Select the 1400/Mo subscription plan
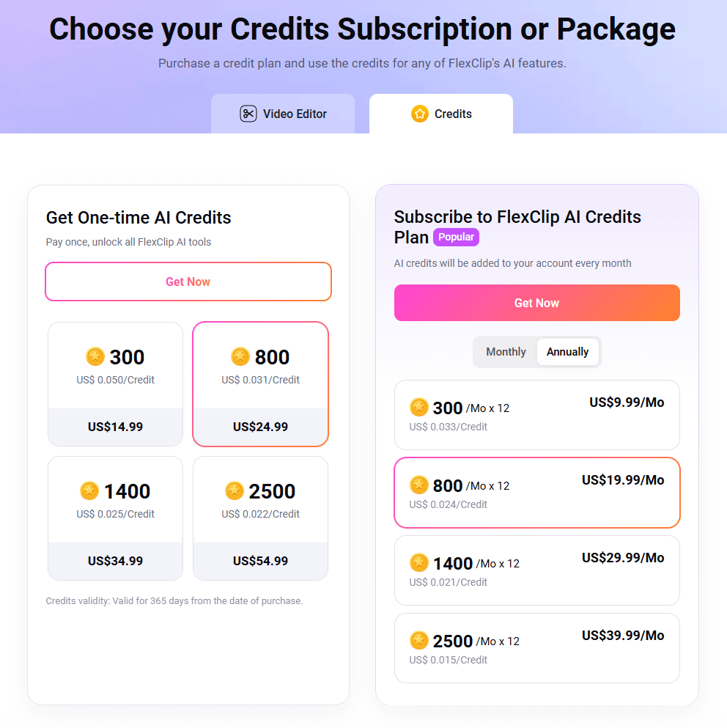This screenshot has height=728, width=727. [536, 570]
